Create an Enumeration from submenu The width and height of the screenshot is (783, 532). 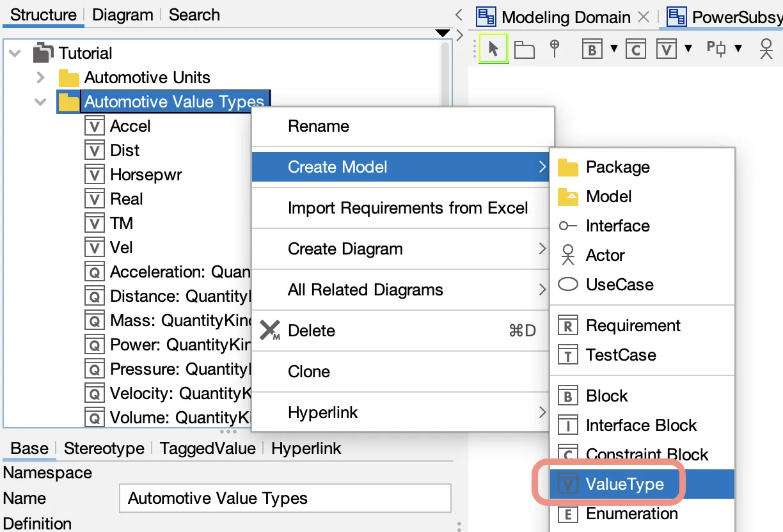pos(642,513)
